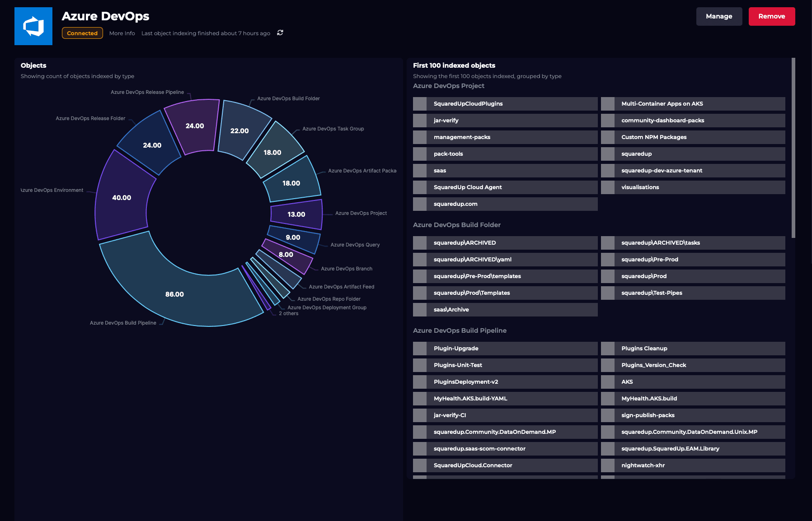812x521 pixels.
Task: Open the Plugins Cleanup pipeline
Action: 693,349
